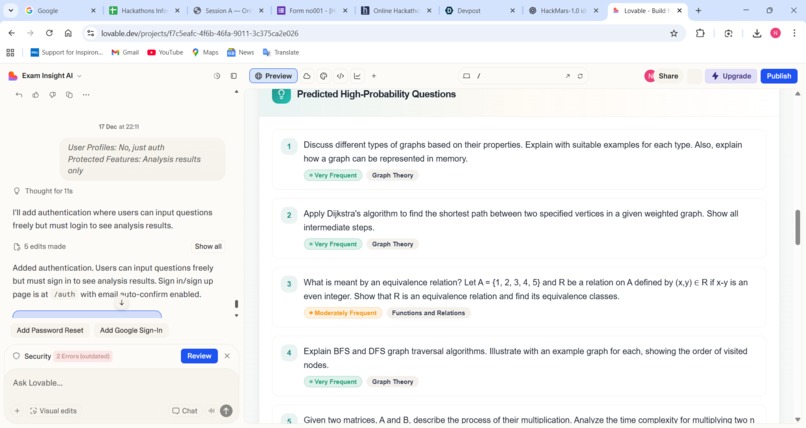The height and width of the screenshot is (428, 806).
Task: Open the Maps bookmark
Action: [205, 52]
